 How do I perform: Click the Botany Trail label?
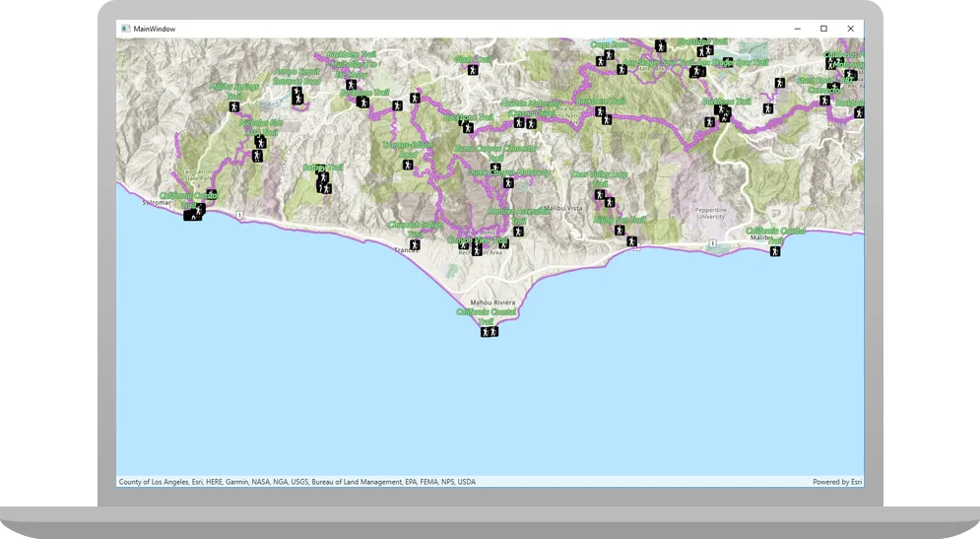[x=323, y=167]
